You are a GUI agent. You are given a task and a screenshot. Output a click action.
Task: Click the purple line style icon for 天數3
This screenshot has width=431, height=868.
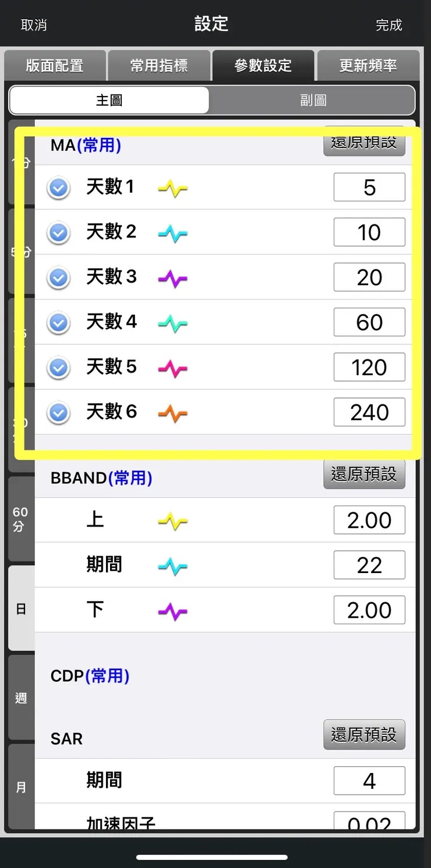[173, 277]
